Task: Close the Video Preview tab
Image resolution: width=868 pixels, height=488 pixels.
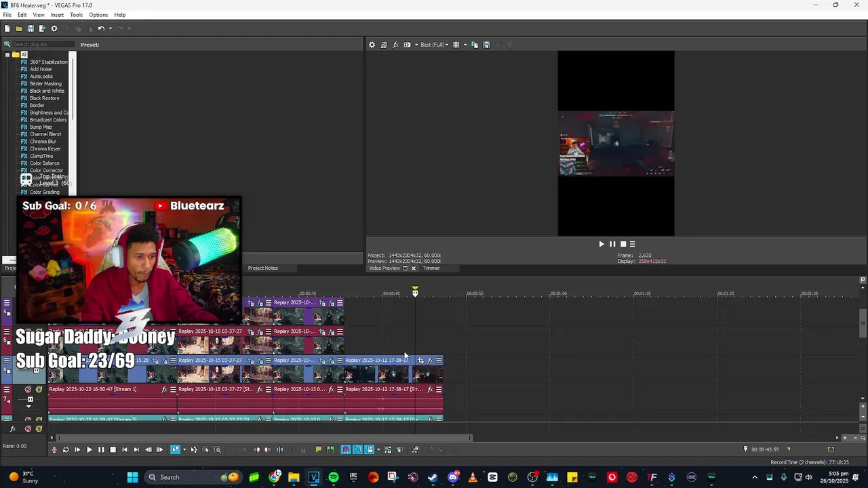Action: point(414,268)
